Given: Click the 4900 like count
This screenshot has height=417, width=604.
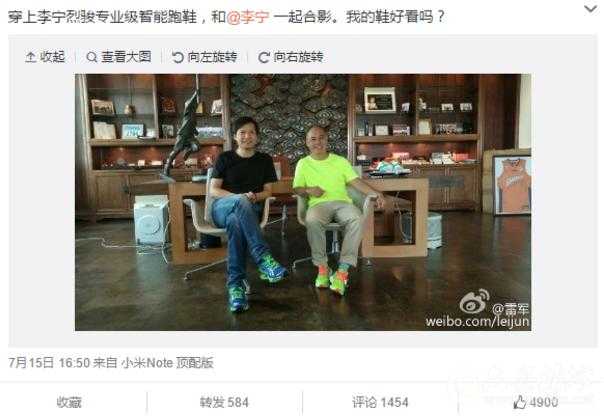Looking at the screenshot, I should coord(544,402).
